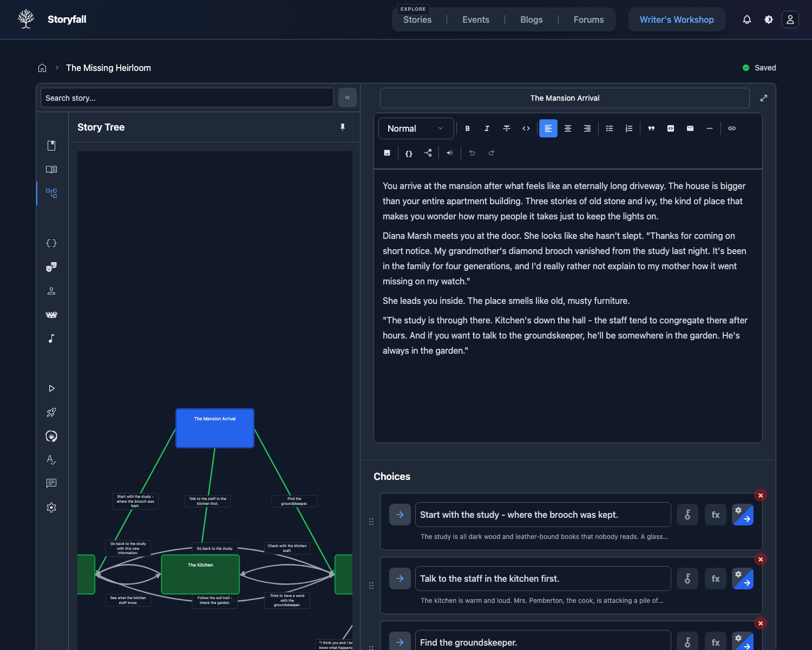Open the comments panel icon
Screen dimensions: 812x650
tap(51, 484)
